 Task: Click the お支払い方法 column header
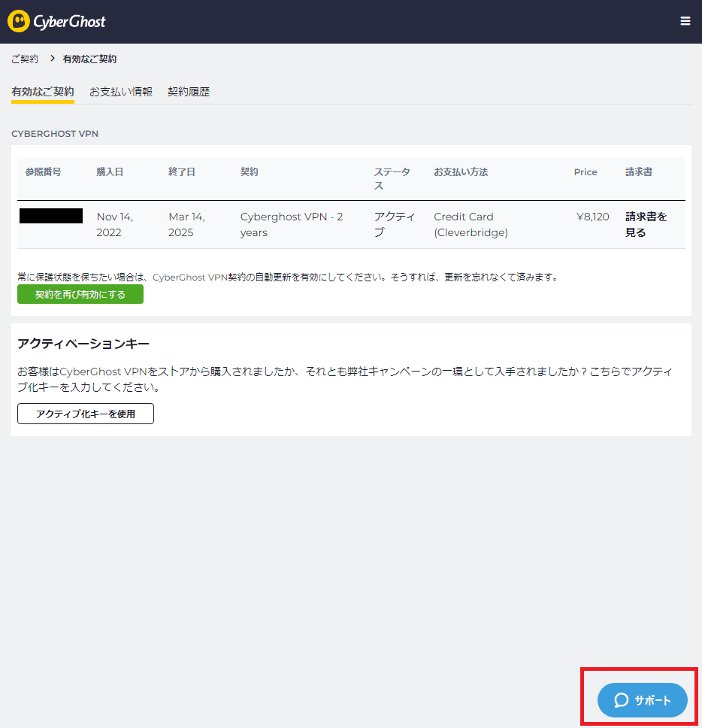[461, 171]
